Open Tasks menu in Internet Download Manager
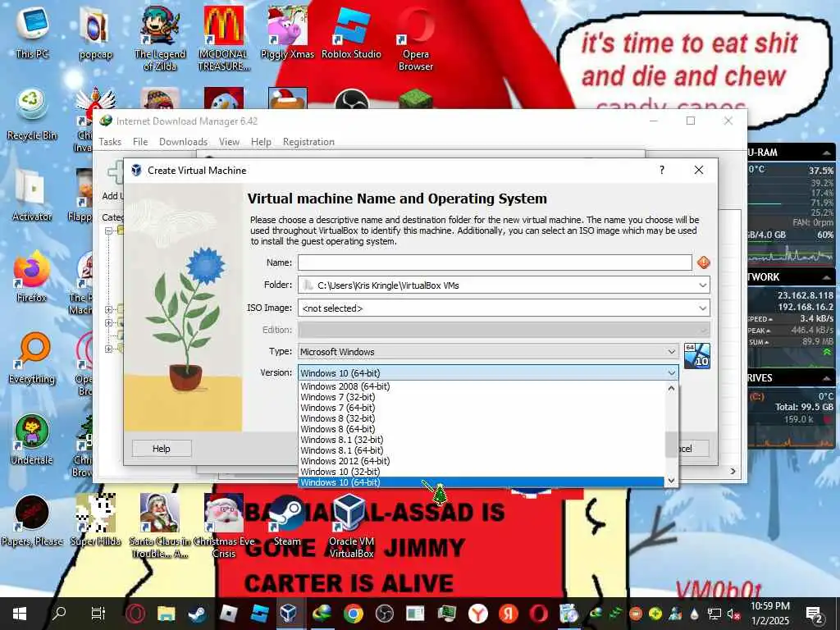Screen dimensions: 840x630 (110, 142)
